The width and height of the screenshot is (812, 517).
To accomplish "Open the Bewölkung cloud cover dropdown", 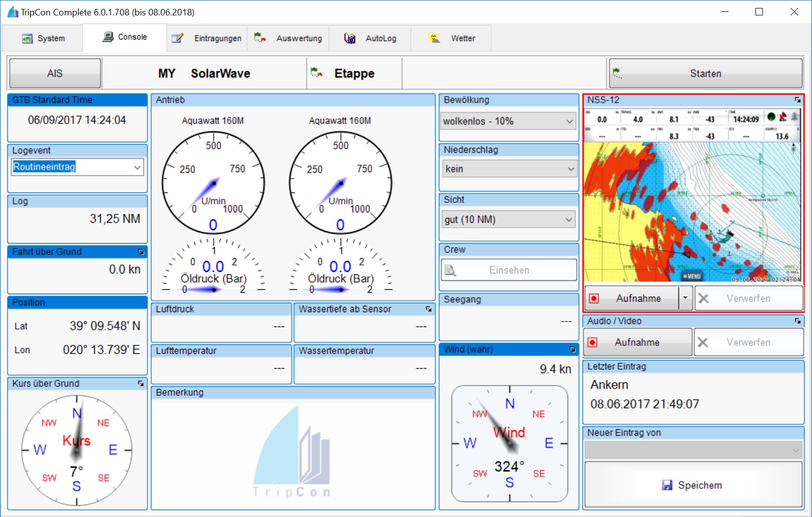I will point(569,121).
